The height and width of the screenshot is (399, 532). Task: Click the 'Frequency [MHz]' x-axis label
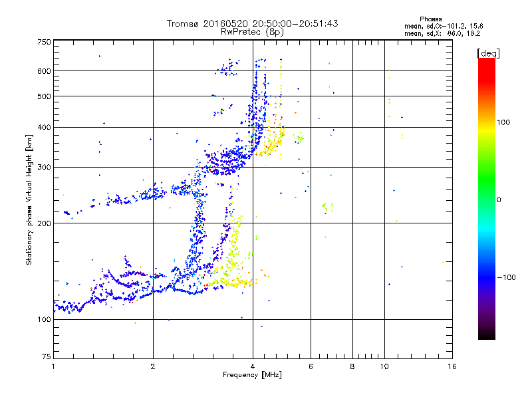point(252,375)
